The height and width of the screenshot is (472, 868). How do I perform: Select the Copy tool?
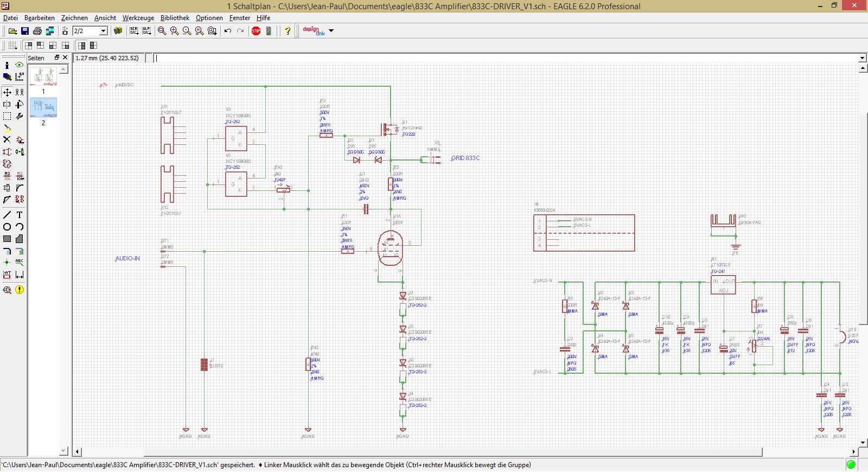[x=20, y=92]
